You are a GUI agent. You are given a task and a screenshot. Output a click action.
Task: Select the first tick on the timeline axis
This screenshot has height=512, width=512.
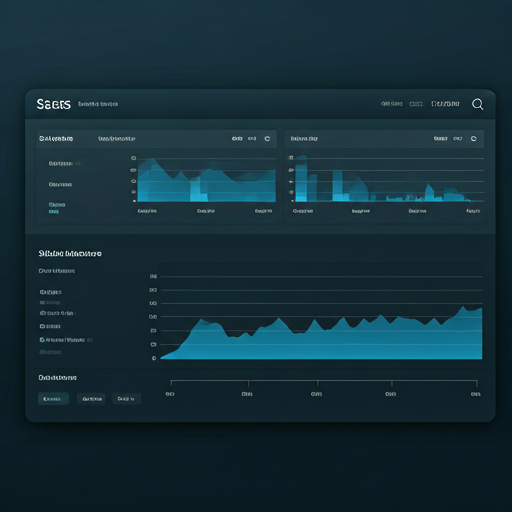pyautogui.click(x=171, y=382)
